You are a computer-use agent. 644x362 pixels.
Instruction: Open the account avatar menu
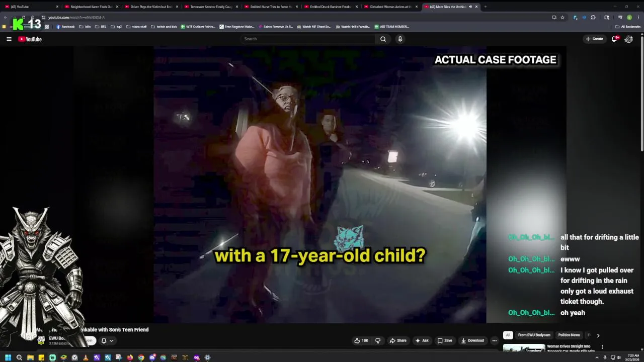click(628, 39)
